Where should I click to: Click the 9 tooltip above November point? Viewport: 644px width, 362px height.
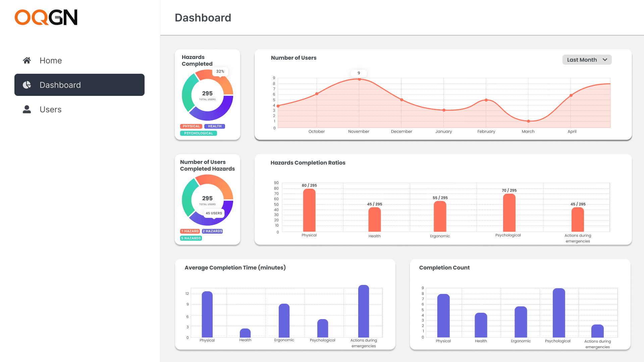(359, 73)
